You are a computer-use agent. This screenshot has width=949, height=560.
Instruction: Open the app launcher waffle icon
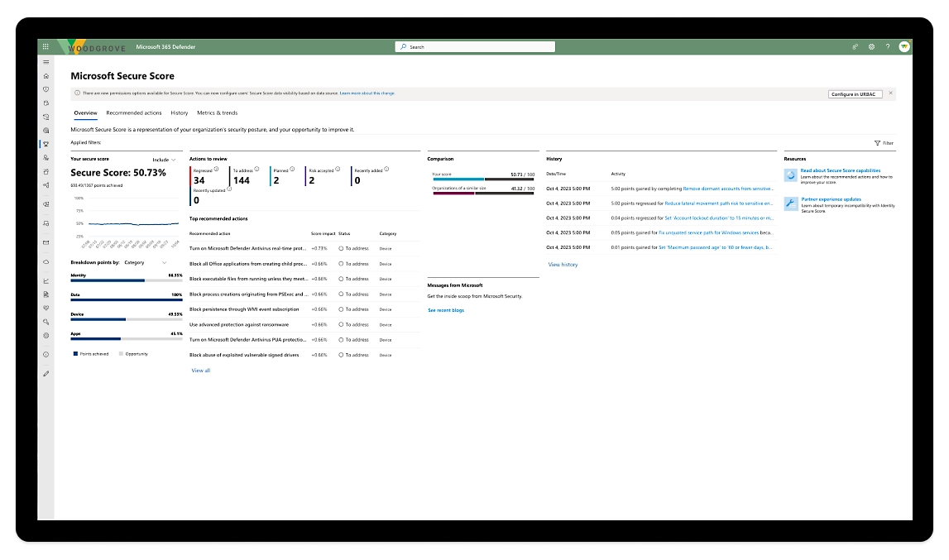(46, 46)
